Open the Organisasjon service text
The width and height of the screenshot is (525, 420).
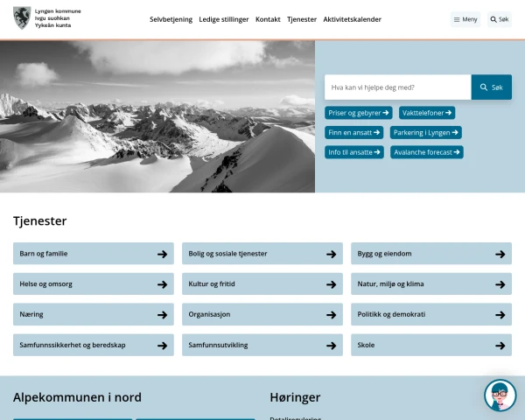[x=209, y=314]
